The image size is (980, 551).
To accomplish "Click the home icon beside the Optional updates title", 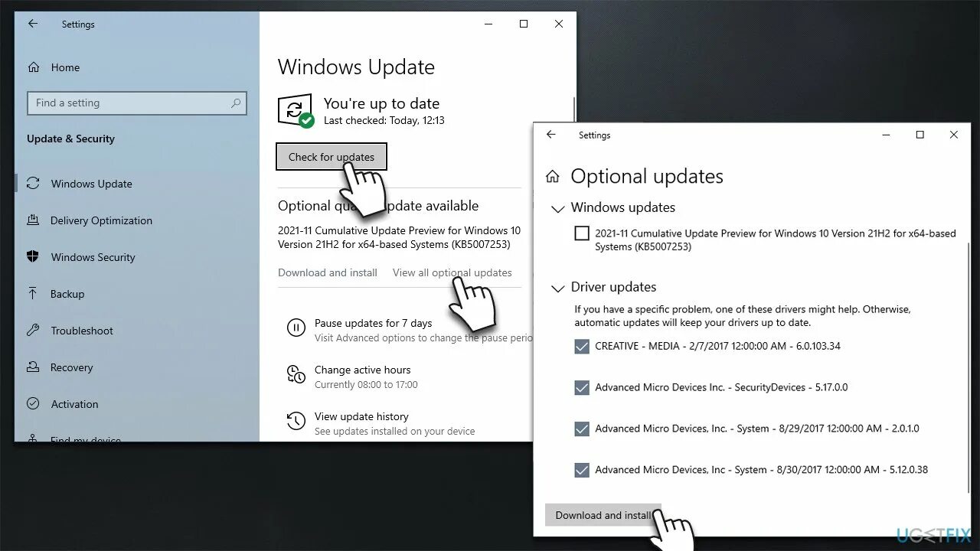I will click(x=552, y=177).
